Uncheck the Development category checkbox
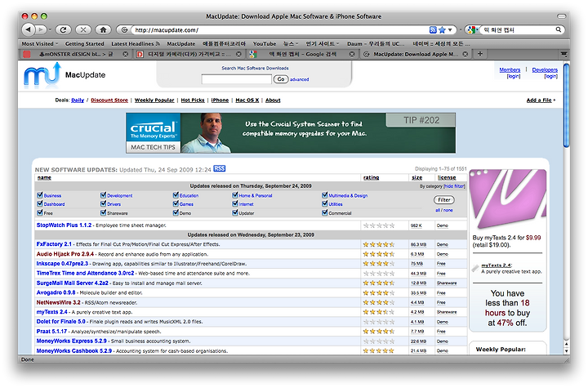Viewport: 588px width, 388px height. [103, 195]
